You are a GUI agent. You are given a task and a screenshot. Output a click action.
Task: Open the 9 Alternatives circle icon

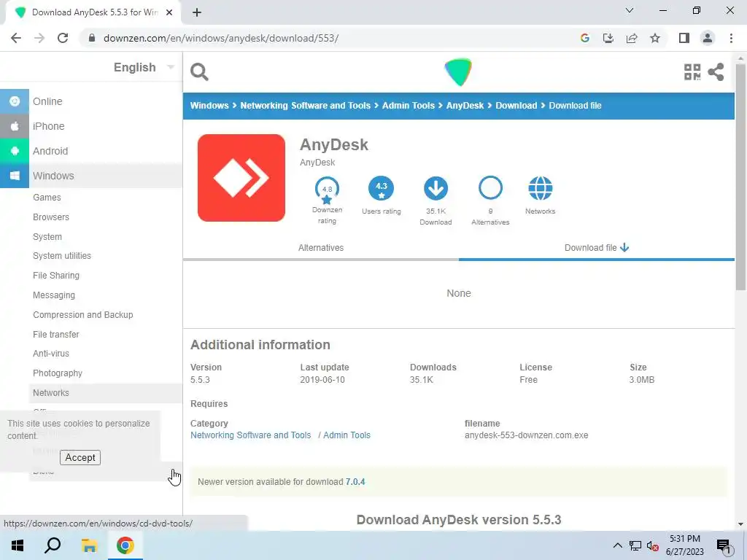point(490,188)
